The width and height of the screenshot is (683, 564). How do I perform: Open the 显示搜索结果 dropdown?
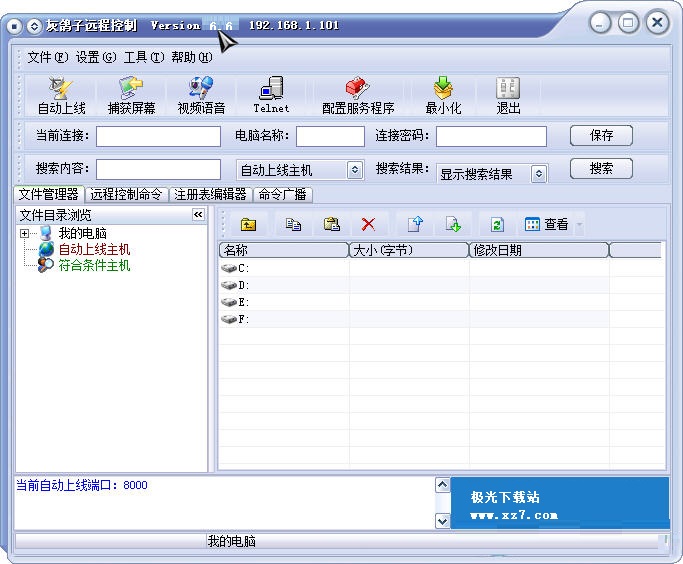539,174
